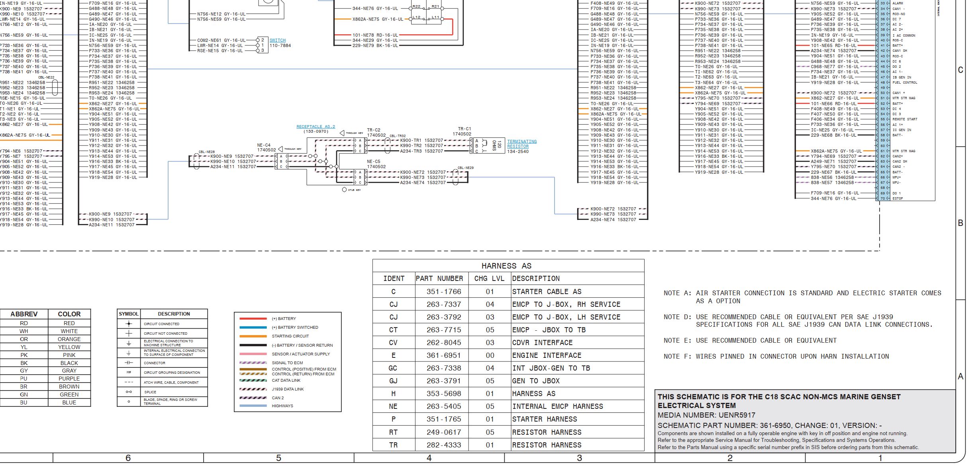Click the NE-C5 connector label

pyautogui.click(x=374, y=162)
